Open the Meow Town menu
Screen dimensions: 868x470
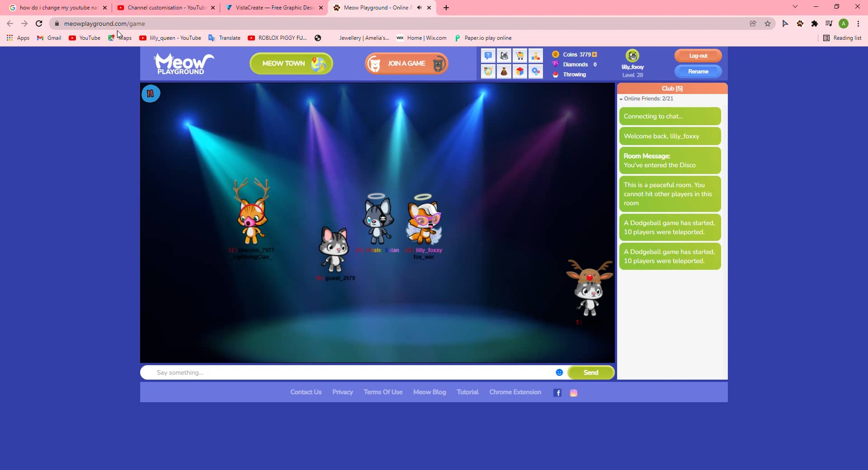291,63
